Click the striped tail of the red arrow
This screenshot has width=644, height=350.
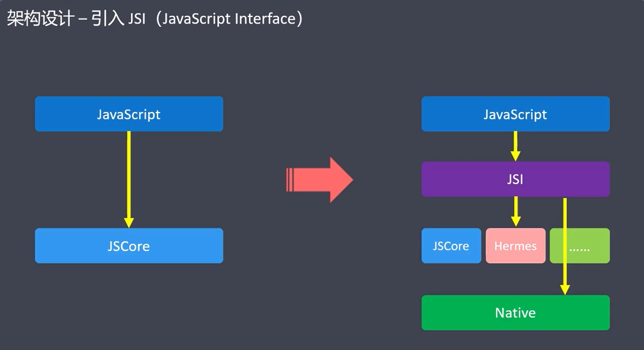(x=291, y=180)
